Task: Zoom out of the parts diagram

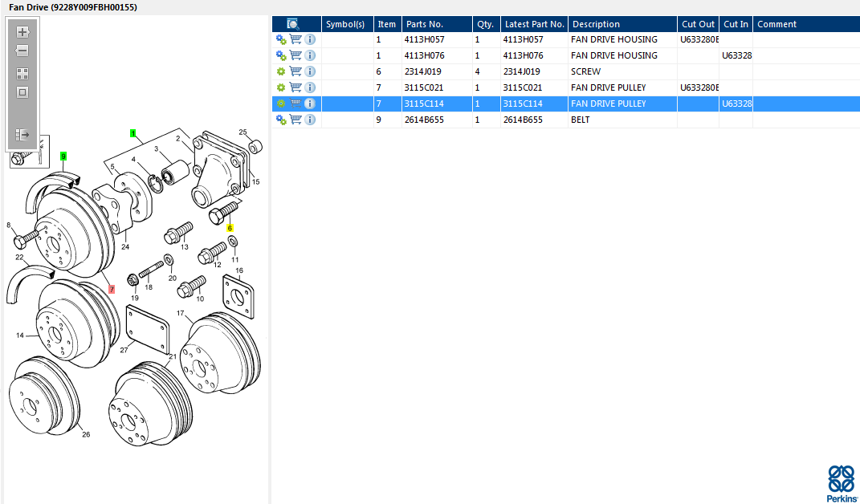Action: (x=22, y=51)
